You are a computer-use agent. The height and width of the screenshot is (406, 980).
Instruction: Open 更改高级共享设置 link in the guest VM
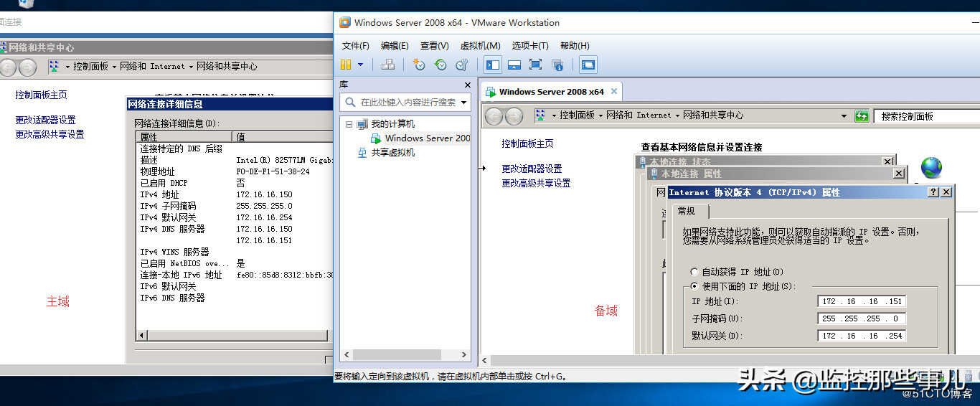[x=536, y=183]
